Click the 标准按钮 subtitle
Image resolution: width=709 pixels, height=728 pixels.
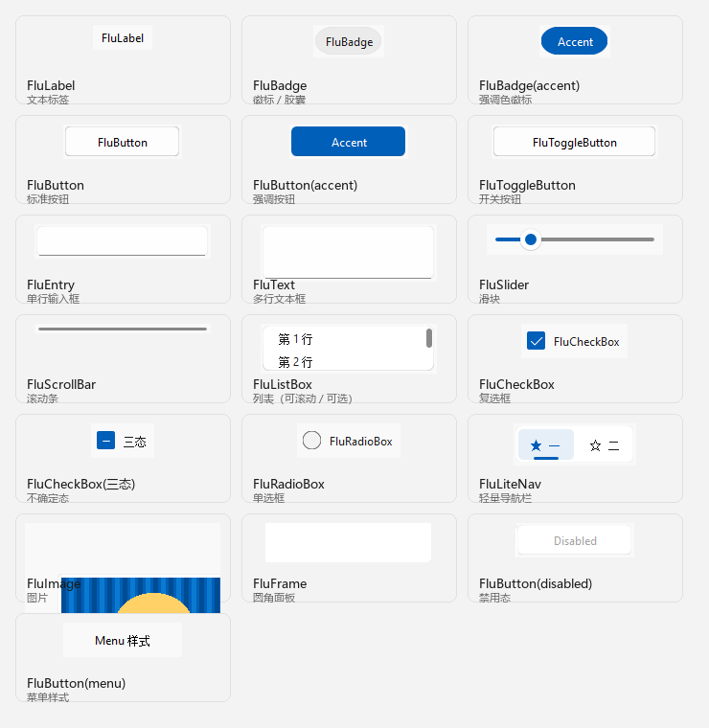click(48, 199)
